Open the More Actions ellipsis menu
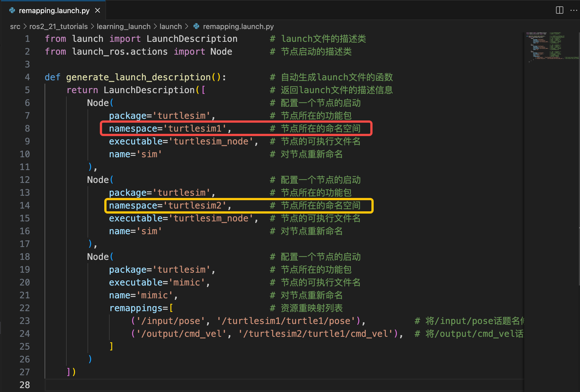This screenshot has height=392, width=580. tap(574, 10)
